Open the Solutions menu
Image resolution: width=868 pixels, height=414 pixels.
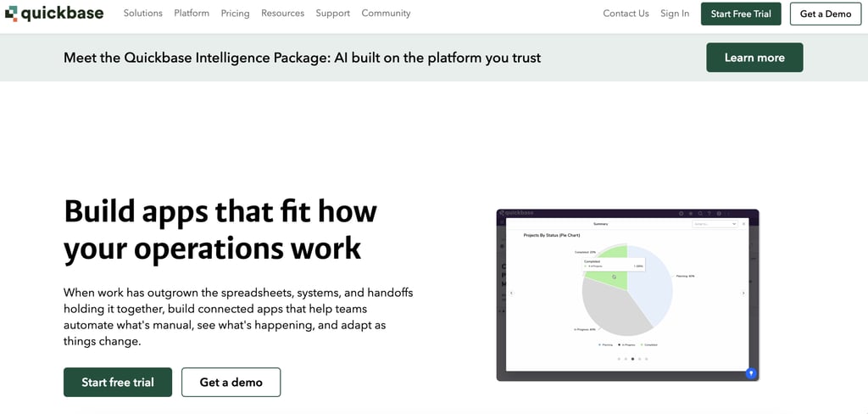point(142,14)
